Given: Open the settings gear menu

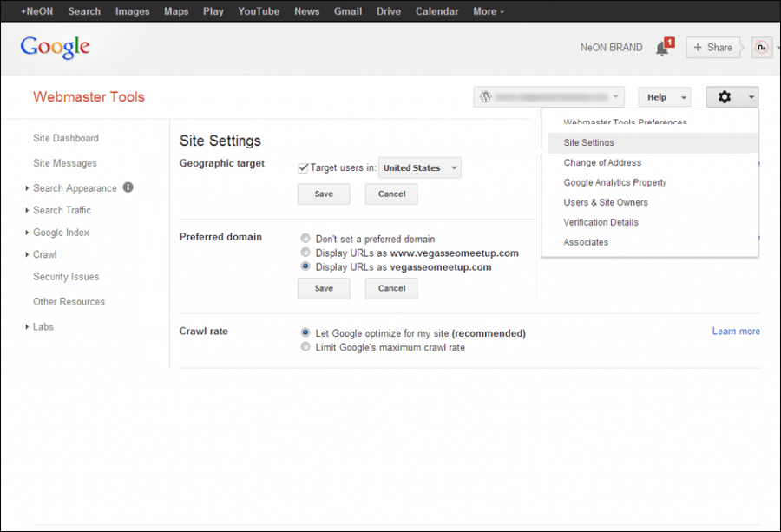Looking at the screenshot, I should 727,96.
